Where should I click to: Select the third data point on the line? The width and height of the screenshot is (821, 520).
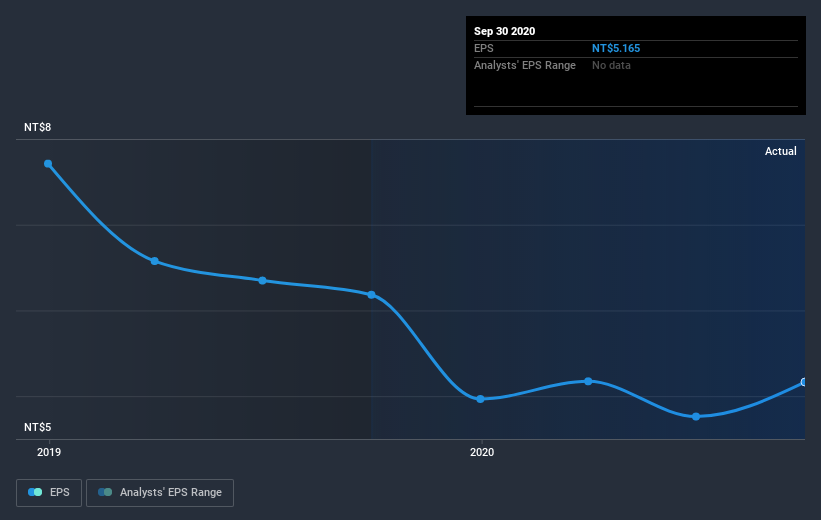point(262,281)
